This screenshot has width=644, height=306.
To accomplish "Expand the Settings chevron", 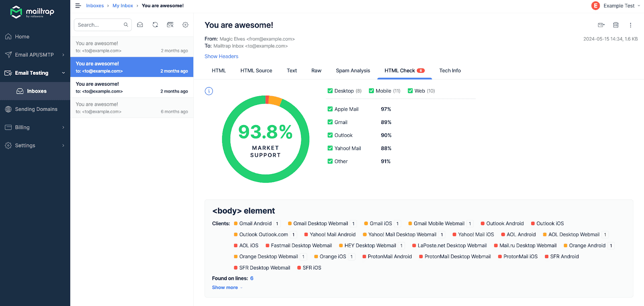I will [x=63, y=146].
